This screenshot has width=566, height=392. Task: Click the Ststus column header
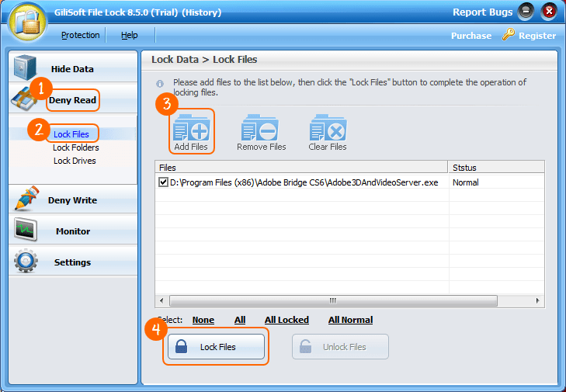coord(497,168)
